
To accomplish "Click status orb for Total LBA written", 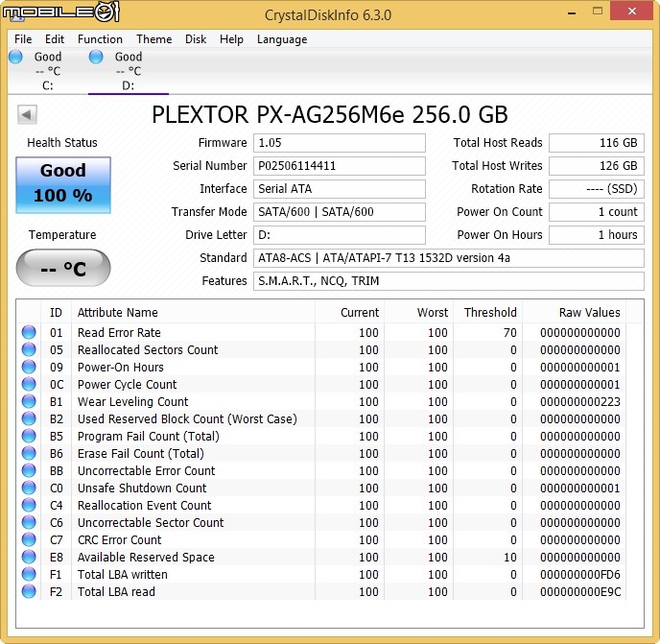I will pos(29,574).
